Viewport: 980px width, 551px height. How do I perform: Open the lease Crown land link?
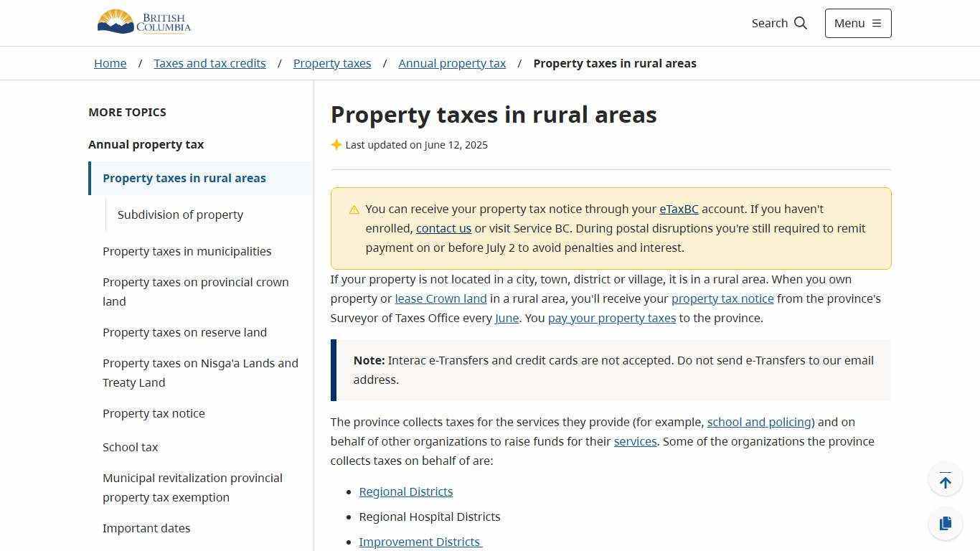(x=440, y=298)
